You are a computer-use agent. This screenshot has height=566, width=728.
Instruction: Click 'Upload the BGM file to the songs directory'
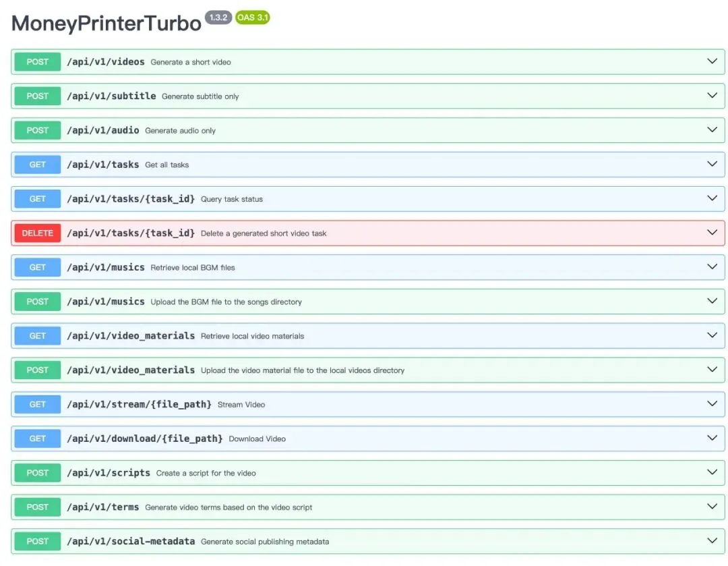[226, 302]
